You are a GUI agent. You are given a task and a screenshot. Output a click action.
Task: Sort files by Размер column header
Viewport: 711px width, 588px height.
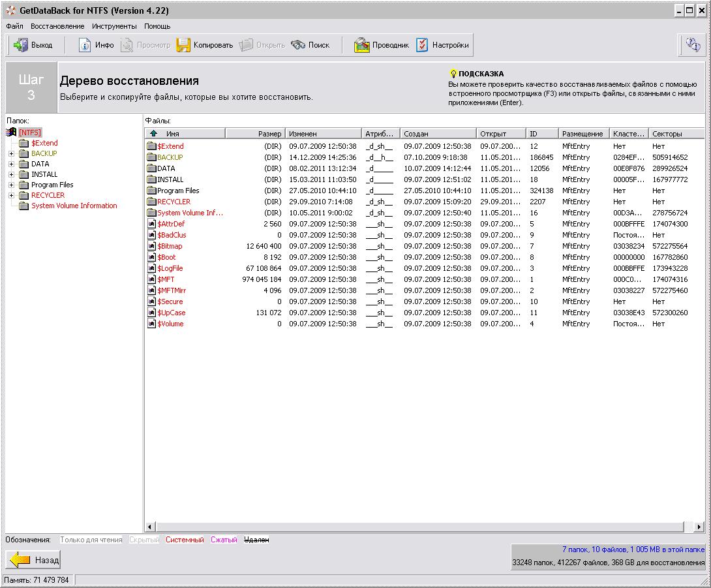pos(255,133)
